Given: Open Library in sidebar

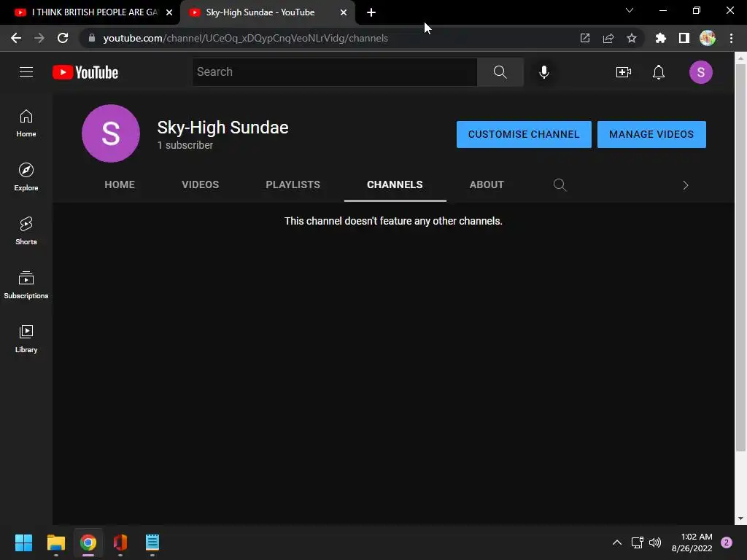Looking at the screenshot, I should click(26, 338).
